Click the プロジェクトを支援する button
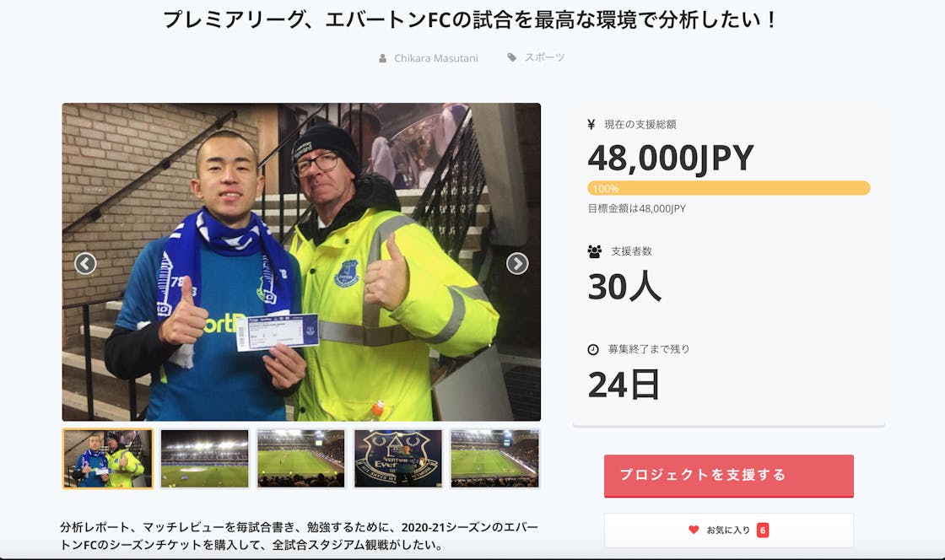The width and height of the screenshot is (945, 560). click(729, 476)
